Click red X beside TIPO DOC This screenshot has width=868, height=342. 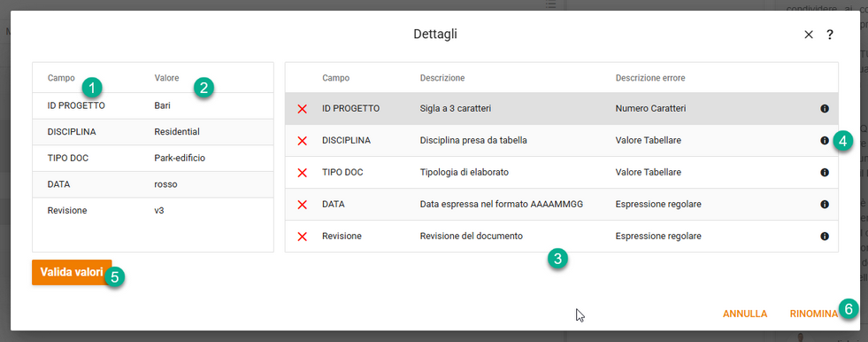coord(303,173)
